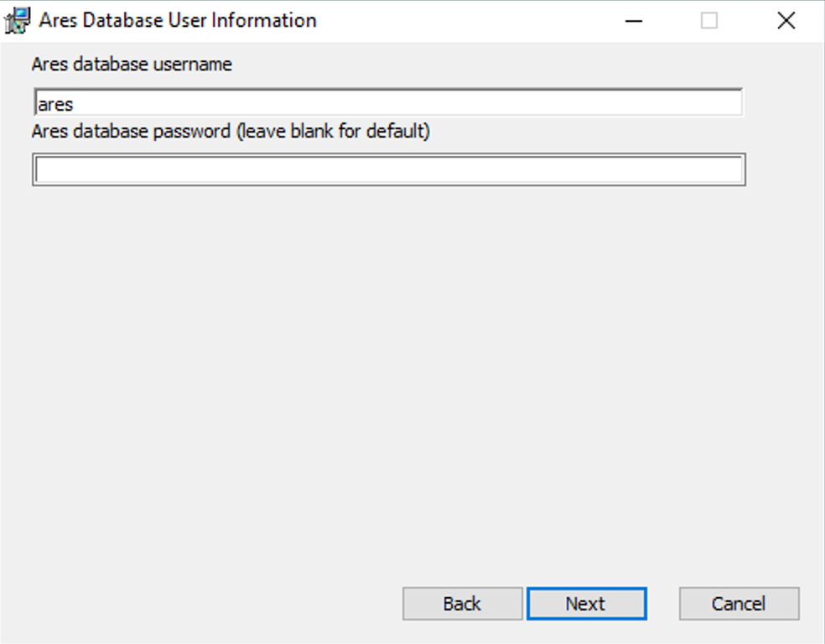Cancel the installation
The image size is (825, 644).
tap(738, 603)
